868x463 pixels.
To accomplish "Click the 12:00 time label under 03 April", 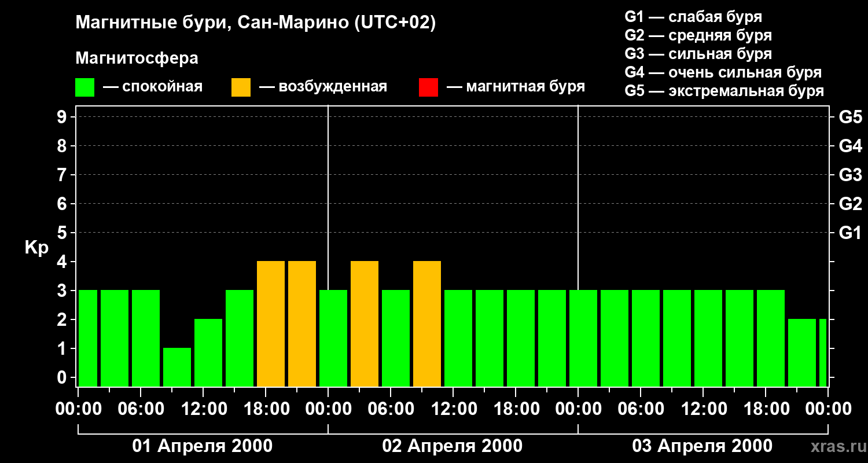I will pyautogui.click(x=703, y=409).
